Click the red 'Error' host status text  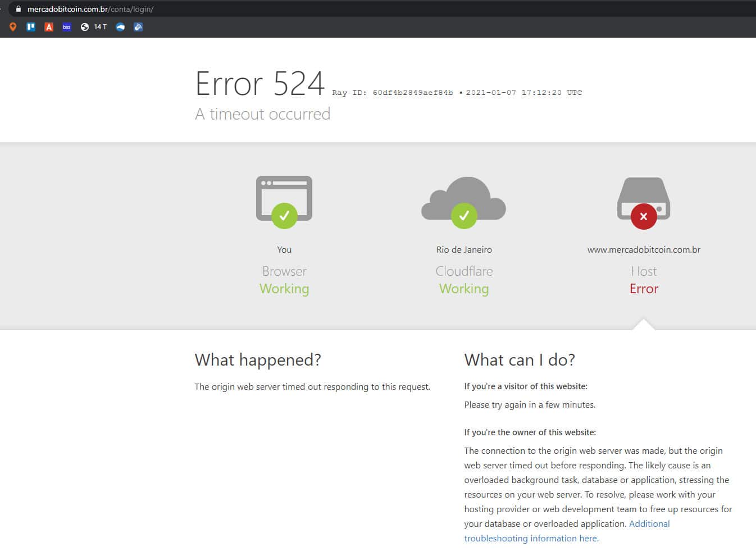(x=644, y=289)
